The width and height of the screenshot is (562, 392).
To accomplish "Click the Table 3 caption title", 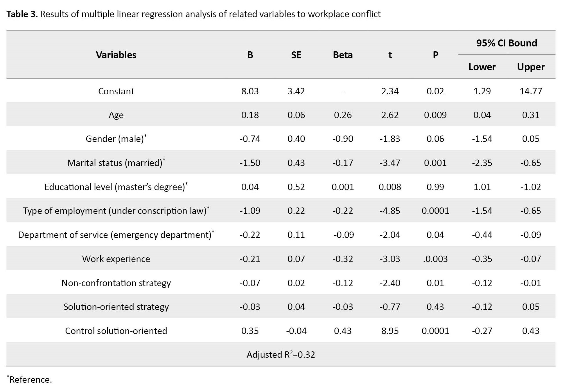I will 193,14.
